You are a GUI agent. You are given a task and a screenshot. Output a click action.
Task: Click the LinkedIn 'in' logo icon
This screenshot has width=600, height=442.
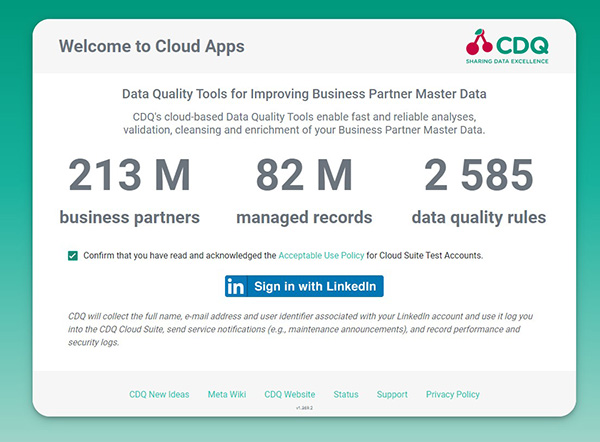pos(236,286)
